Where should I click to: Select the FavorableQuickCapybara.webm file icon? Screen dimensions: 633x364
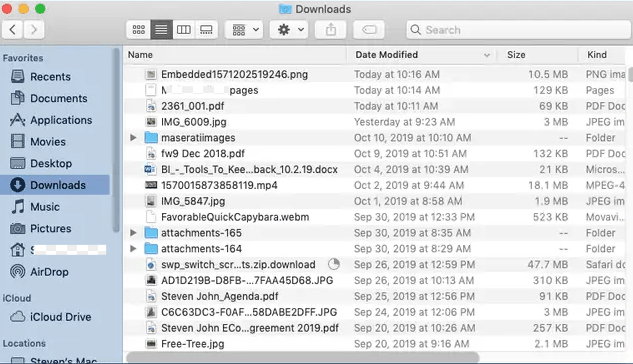click(151, 217)
